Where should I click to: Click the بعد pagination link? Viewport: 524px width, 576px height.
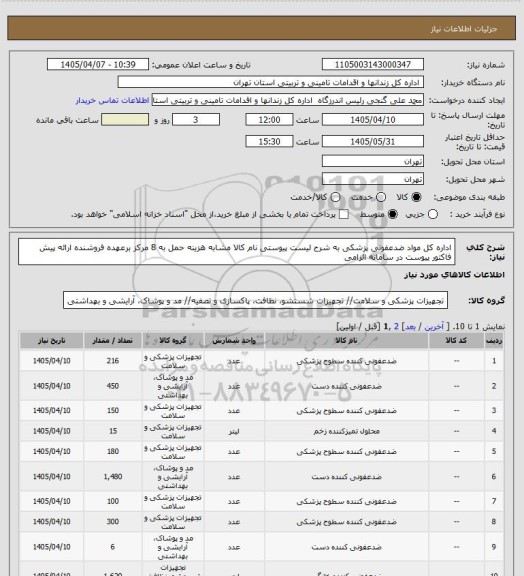pyautogui.click(x=410, y=327)
